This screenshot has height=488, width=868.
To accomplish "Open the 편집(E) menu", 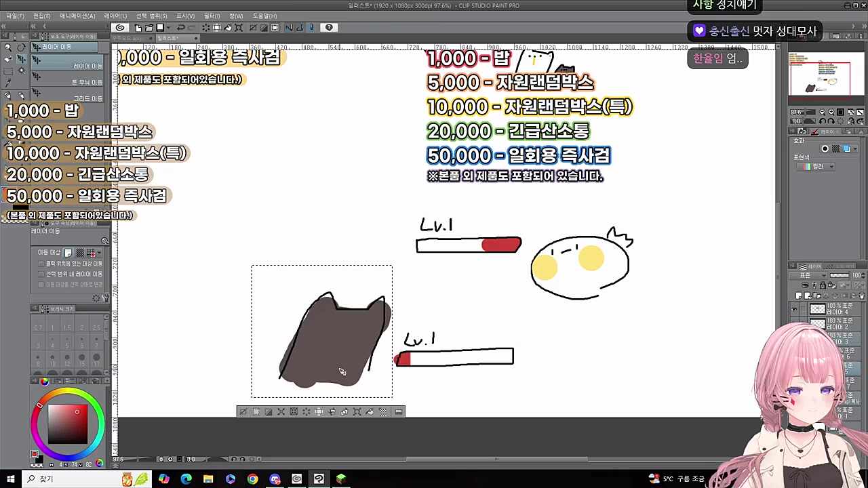I will pos(41,16).
